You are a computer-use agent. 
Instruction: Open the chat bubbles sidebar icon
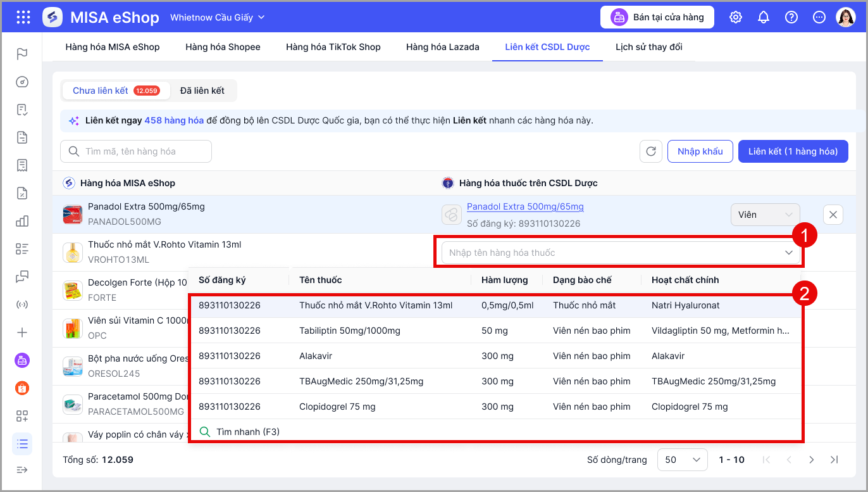coord(22,277)
